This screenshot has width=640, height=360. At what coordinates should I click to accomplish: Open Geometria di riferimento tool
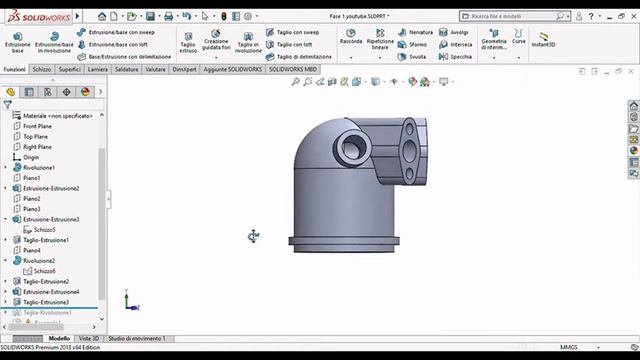[x=494, y=39]
